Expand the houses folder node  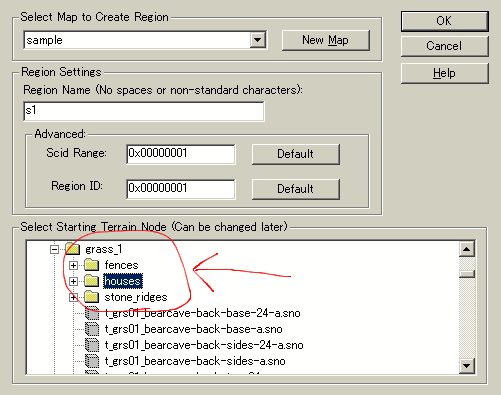73,281
